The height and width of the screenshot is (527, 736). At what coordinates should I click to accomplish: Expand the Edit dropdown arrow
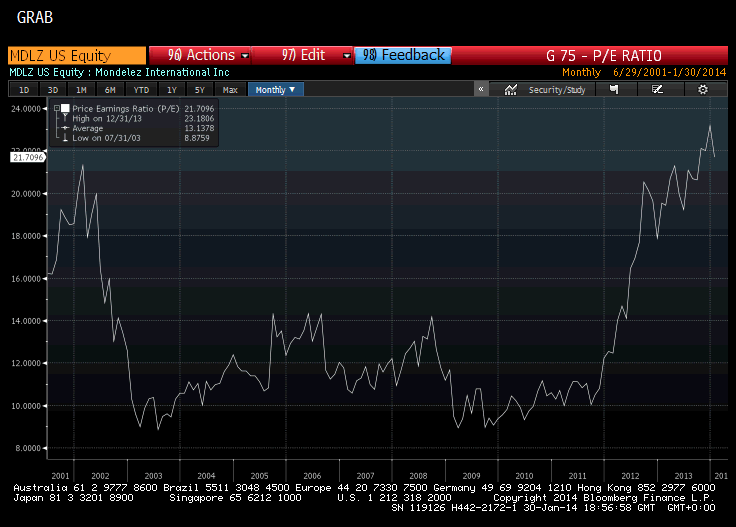346,56
